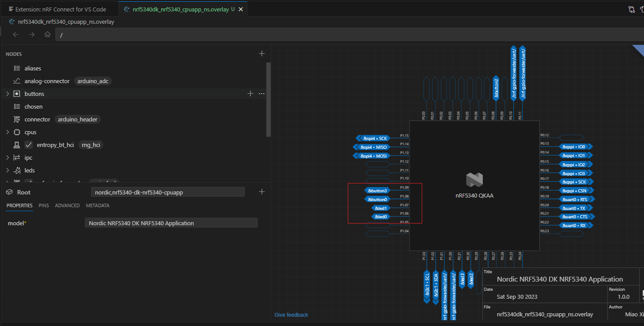Edit the model property value field
644x326 pixels.
(171, 223)
